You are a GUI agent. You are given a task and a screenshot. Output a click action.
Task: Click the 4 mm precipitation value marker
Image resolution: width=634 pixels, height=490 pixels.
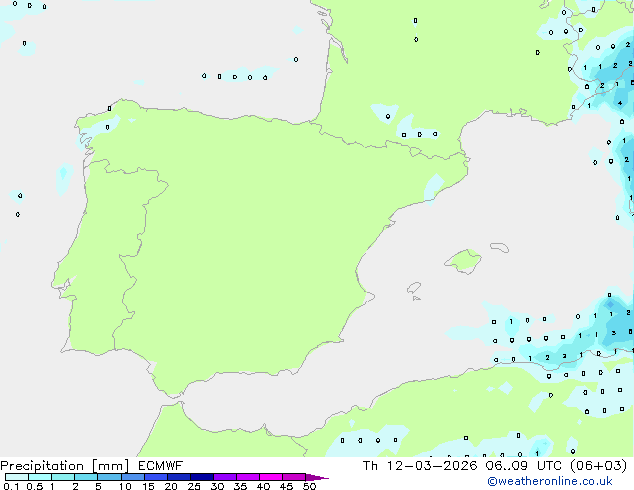pos(620,103)
